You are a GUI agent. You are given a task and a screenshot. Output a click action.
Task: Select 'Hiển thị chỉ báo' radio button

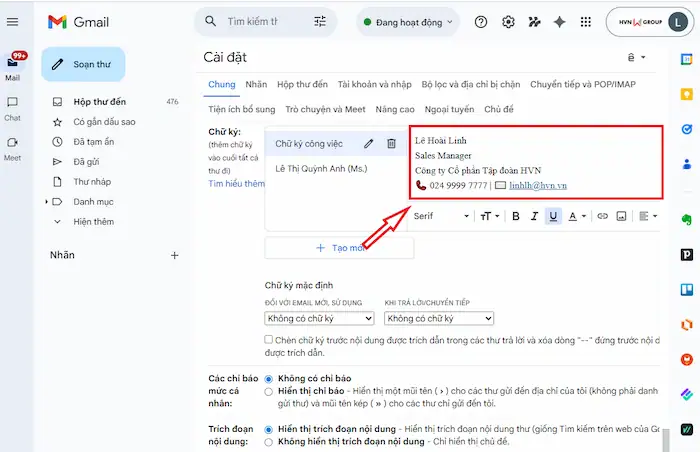click(x=268, y=392)
